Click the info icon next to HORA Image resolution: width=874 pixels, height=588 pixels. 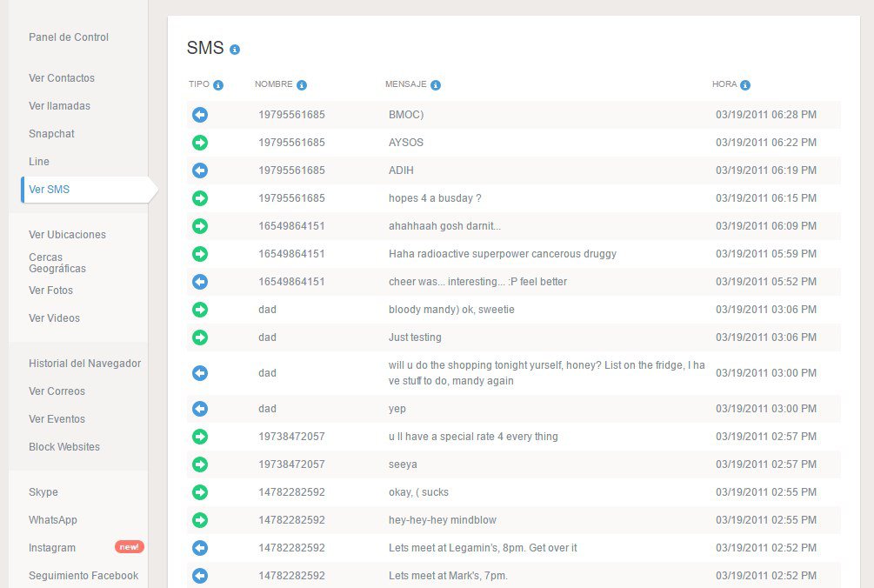pos(745,85)
